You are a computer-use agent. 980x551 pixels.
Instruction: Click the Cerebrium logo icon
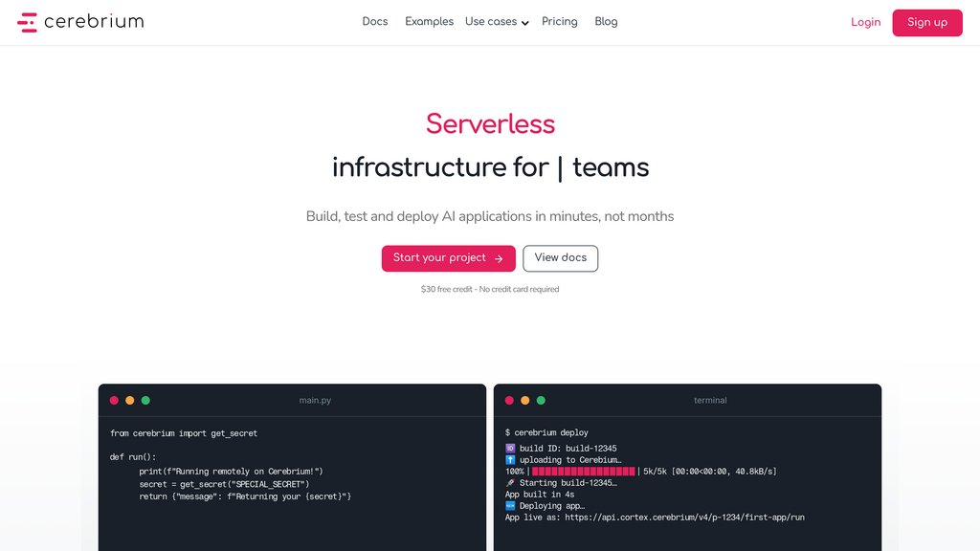tap(27, 23)
